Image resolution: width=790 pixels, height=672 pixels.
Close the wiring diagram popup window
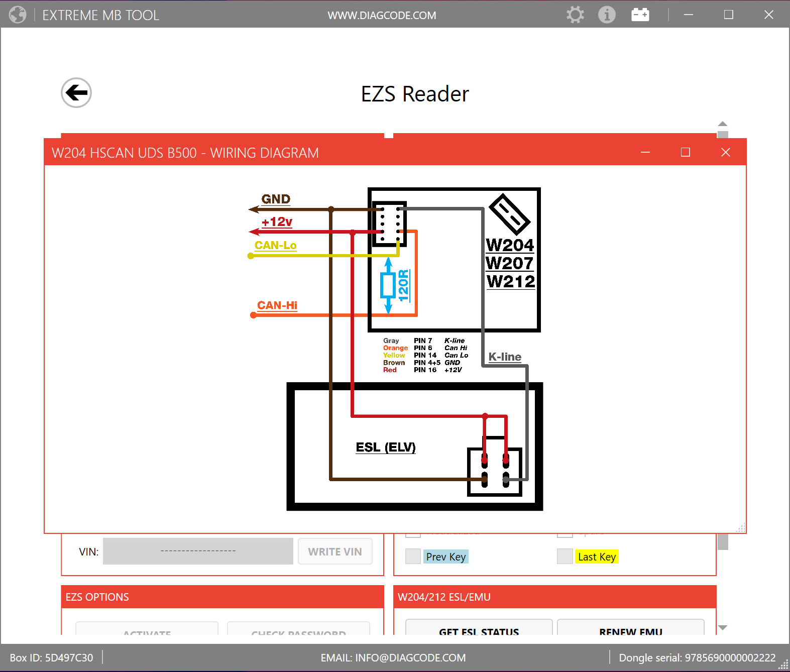pos(725,152)
